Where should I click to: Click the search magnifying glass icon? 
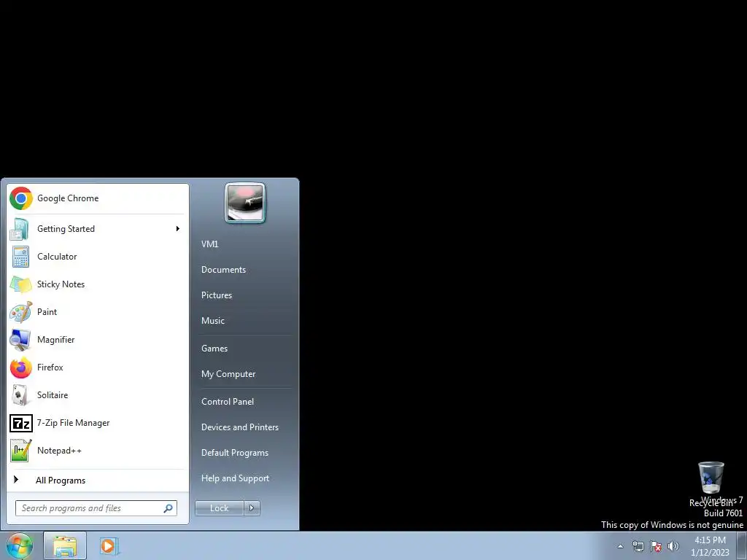point(169,508)
